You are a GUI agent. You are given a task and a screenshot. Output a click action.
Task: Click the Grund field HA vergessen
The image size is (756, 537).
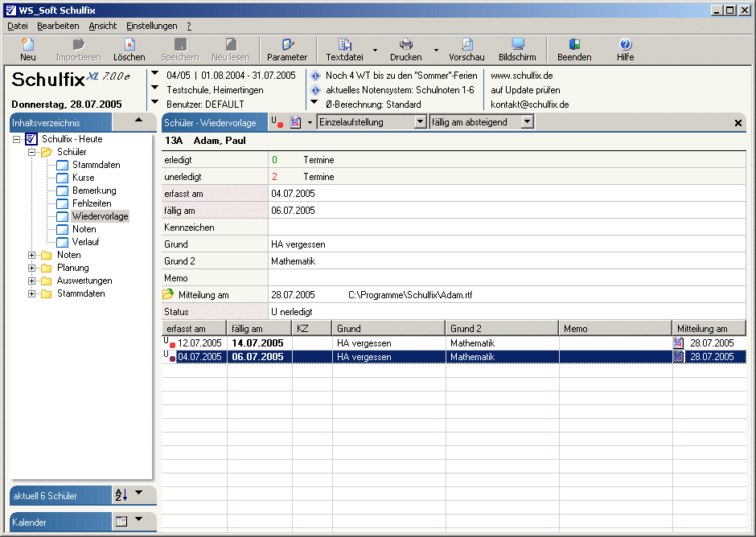507,244
